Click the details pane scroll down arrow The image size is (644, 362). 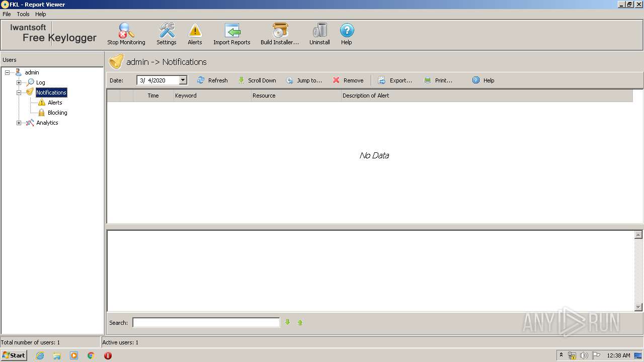pos(638,307)
